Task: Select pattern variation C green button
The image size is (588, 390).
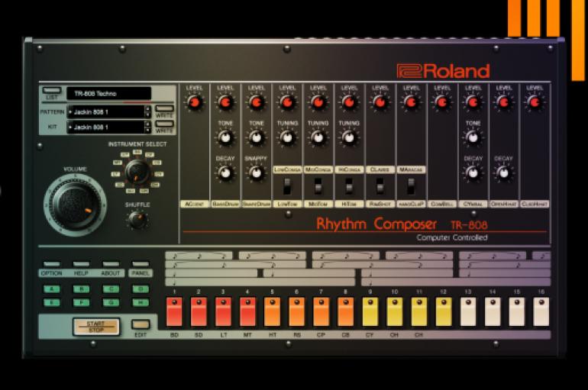Action: 111,288
